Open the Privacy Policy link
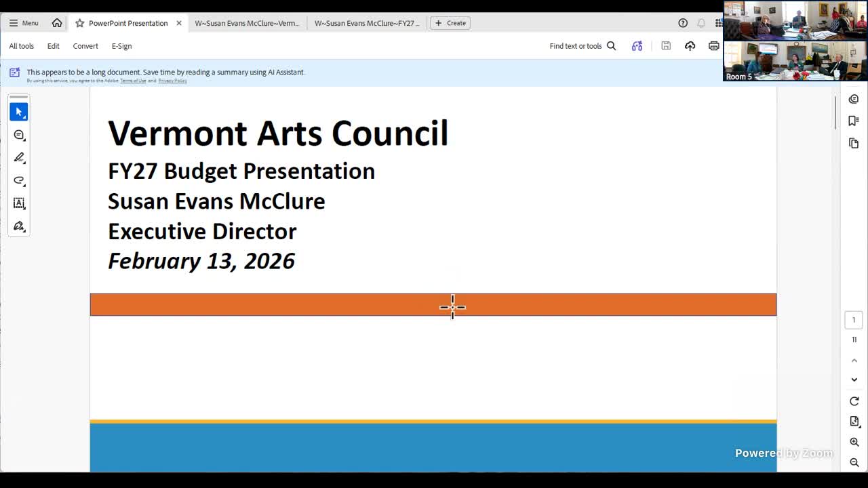Image resolution: width=868 pixels, height=488 pixels. (x=172, y=81)
